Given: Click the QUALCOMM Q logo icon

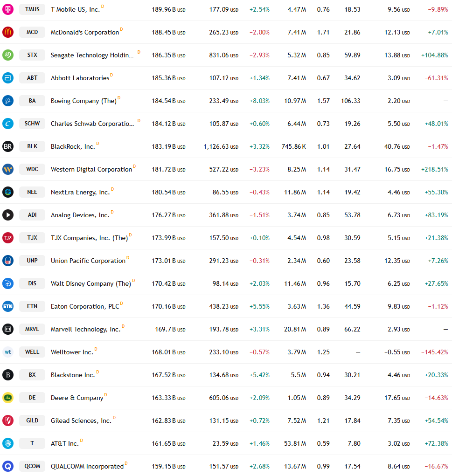Looking at the screenshot, I should 8,466.
